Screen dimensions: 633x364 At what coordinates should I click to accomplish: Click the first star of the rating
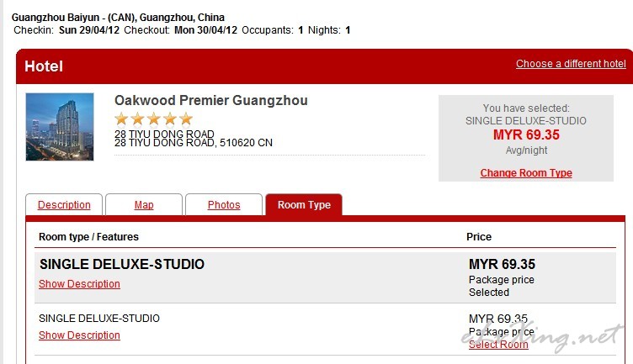pos(121,119)
